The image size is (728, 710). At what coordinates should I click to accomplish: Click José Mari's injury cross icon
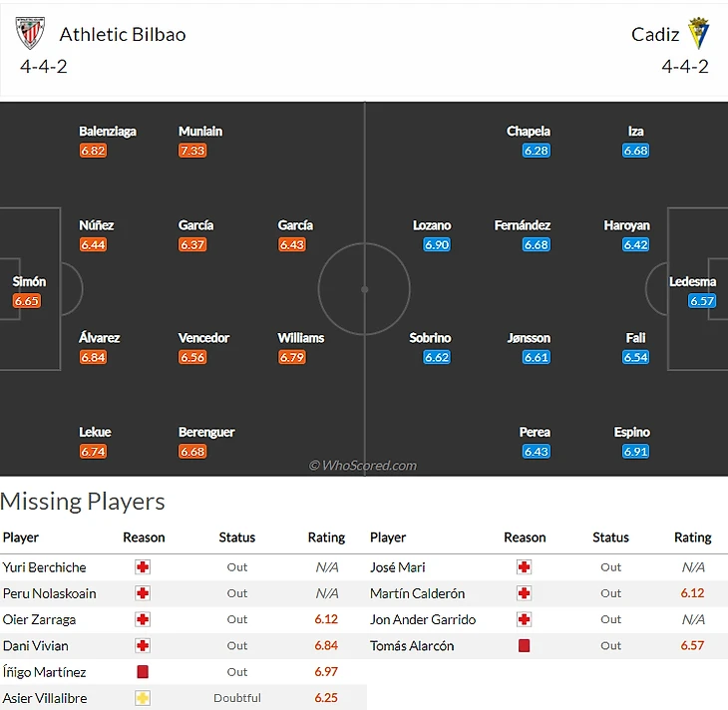pos(524,567)
